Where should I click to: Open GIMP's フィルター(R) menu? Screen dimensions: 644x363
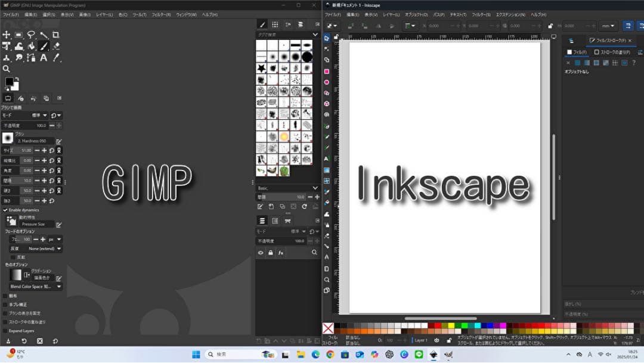tap(160, 14)
